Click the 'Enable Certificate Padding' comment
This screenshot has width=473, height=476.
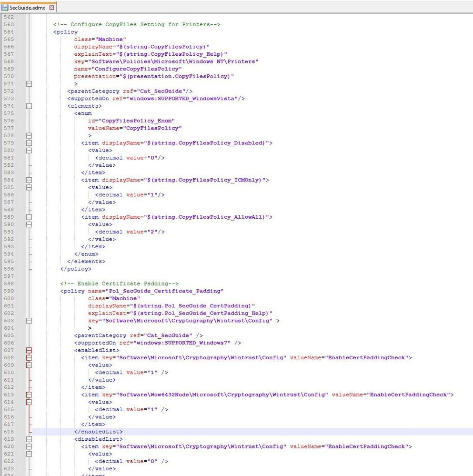pos(119,284)
